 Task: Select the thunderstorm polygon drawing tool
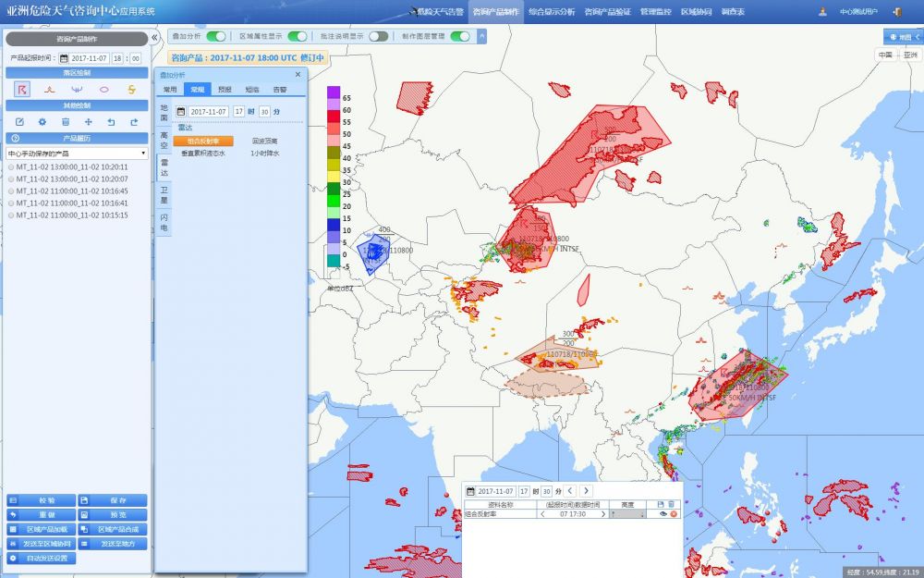coord(22,89)
